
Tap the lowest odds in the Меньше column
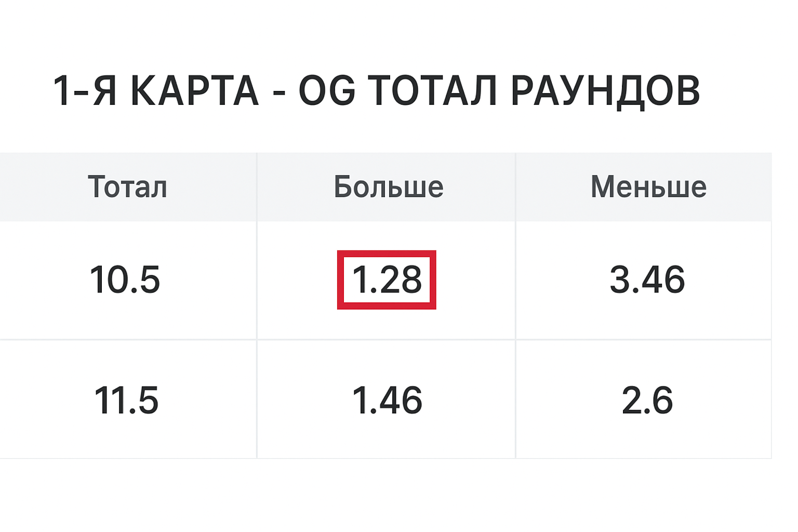647,400
